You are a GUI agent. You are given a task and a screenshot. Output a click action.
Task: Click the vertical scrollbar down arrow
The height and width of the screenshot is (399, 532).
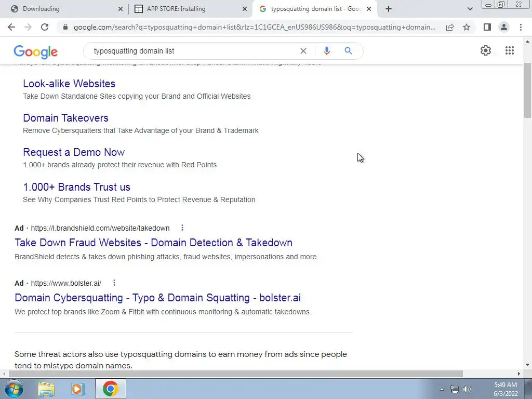[x=528, y=365]
